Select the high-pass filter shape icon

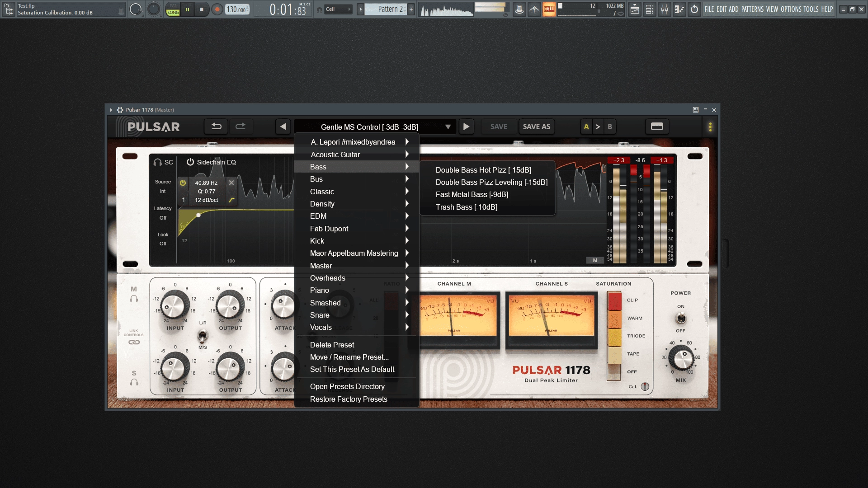pos(231,200)
